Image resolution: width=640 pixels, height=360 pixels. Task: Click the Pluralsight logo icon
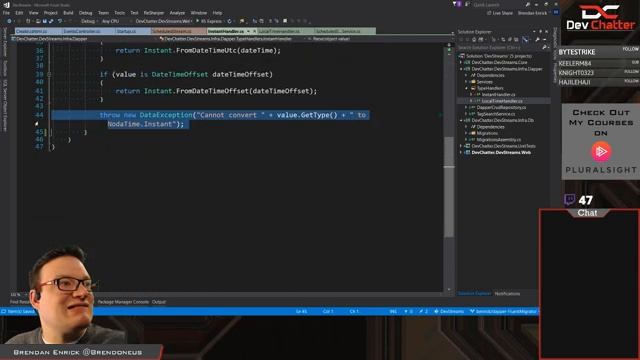601,152
